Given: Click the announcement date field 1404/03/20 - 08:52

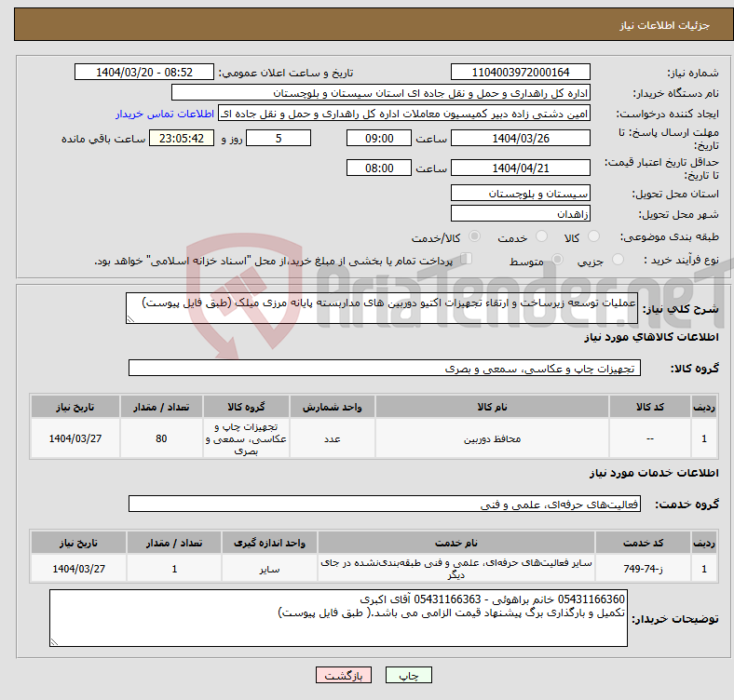Looking at the screenshot, I should pyautogui.click(x=144, y=72).
